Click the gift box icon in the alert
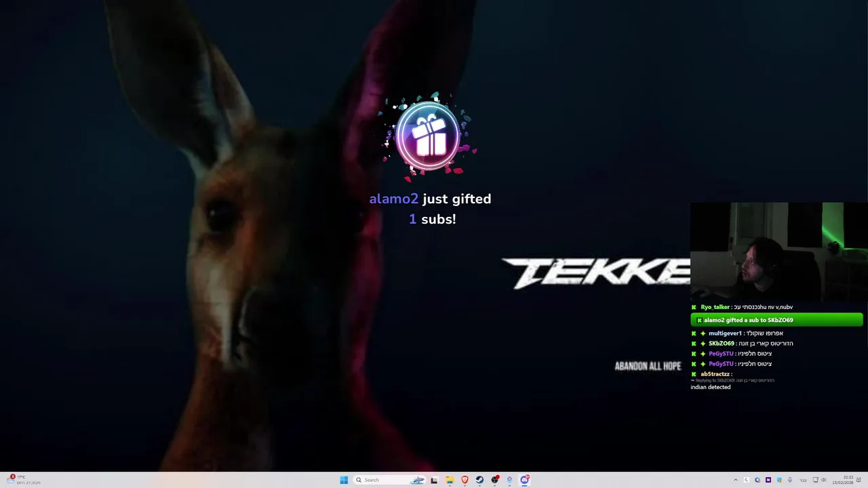Image resolution: width=868 pixels, height=488 pixels. [x=429, y=137]
